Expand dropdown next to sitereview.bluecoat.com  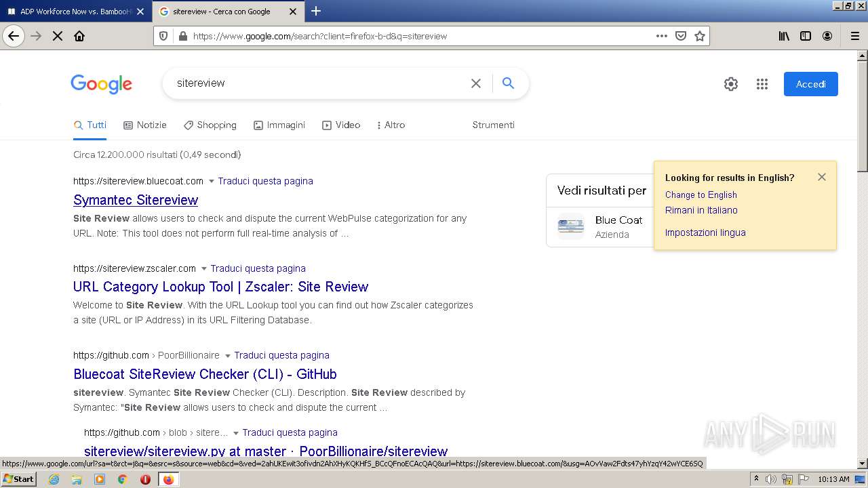coord(212,182)
